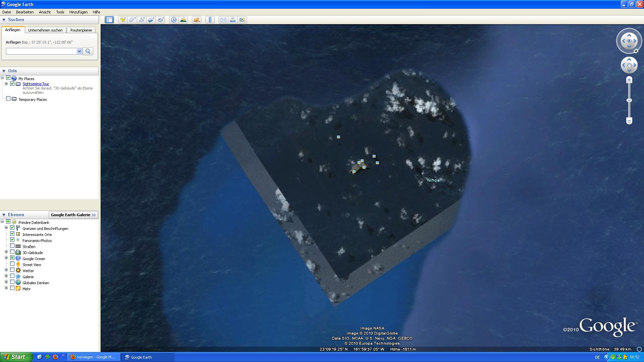Toggle the Google Ocean layer checkbox
The width and height of the screenshot is (644, 362).
(12, 258)
